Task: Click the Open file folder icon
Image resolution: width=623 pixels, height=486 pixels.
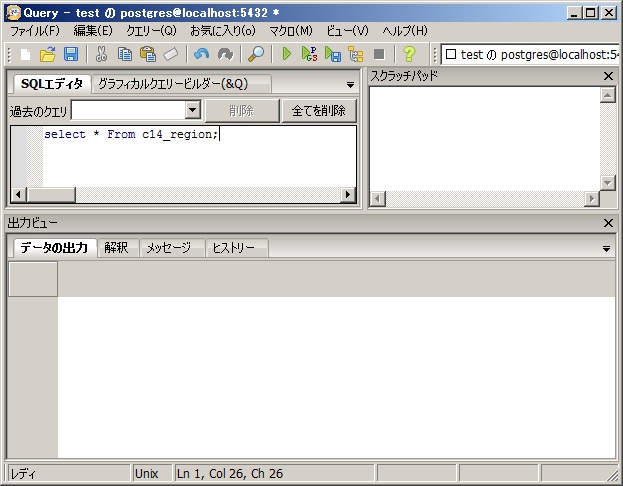Action: [47, 54]
